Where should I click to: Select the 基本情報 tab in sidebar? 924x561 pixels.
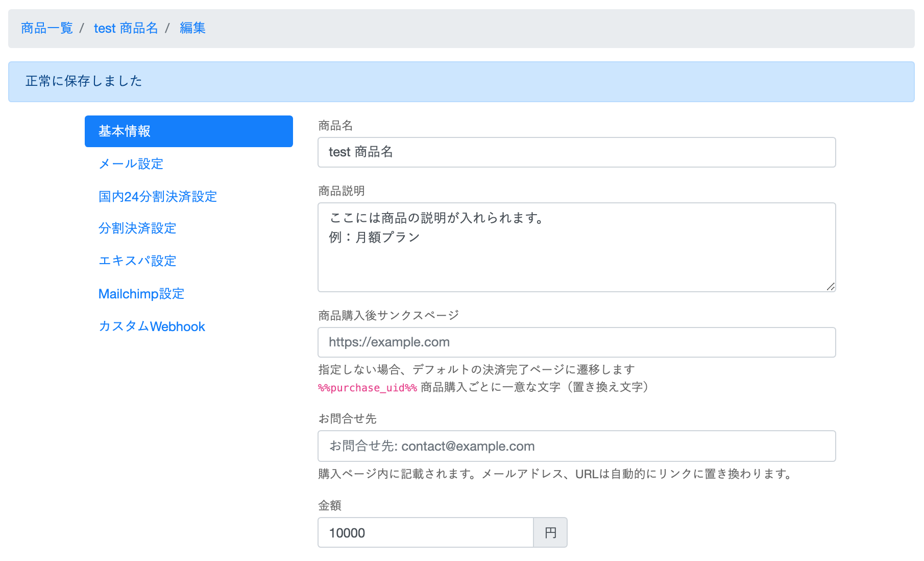pos(188,131)
